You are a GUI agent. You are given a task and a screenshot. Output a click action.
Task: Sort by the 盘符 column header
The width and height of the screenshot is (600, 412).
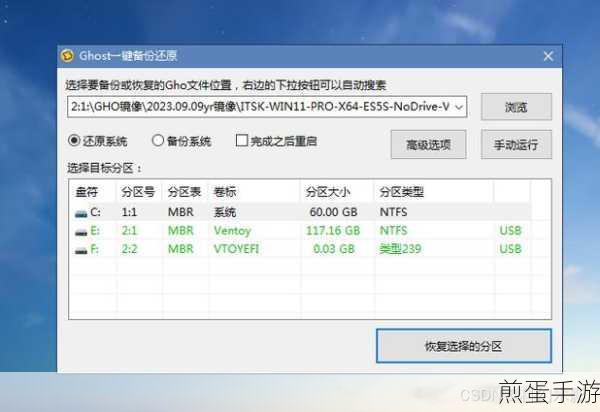tap(92, 192)
